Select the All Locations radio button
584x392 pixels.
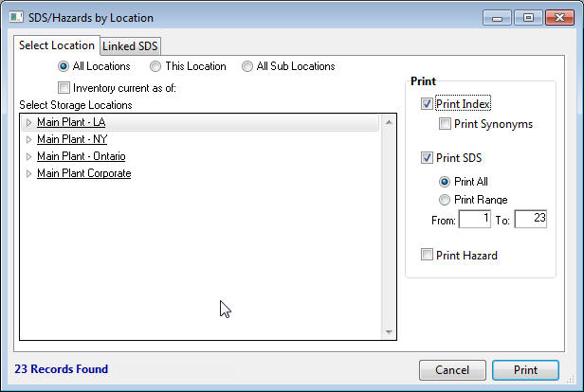(64, 66)
